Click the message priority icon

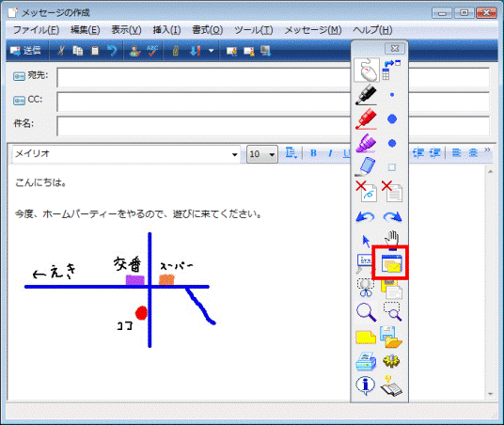coord(195,51)
